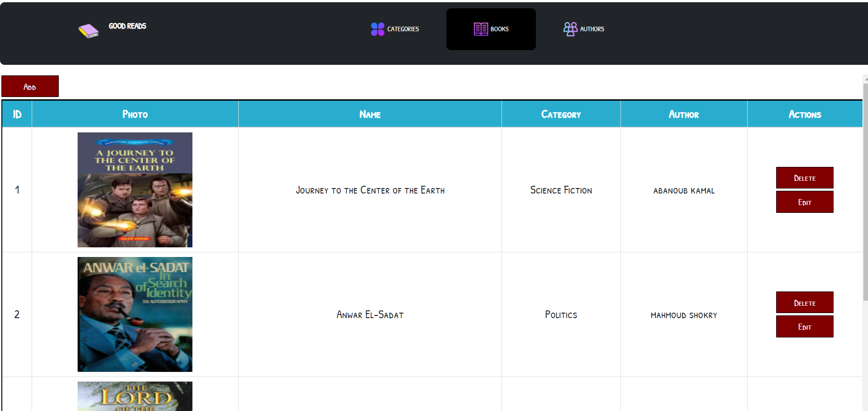
Task: Click the ID column header
Action: pyautogui.click(x=17, y=114)
